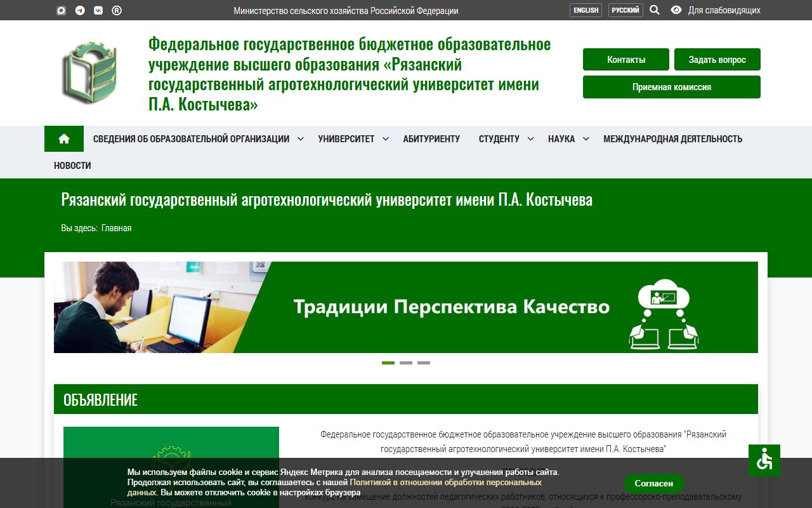The height and width of the screenshot is (508, 812).
Task: Open Сведения об образовательной организации menu
Action: [x=191, y=138]
